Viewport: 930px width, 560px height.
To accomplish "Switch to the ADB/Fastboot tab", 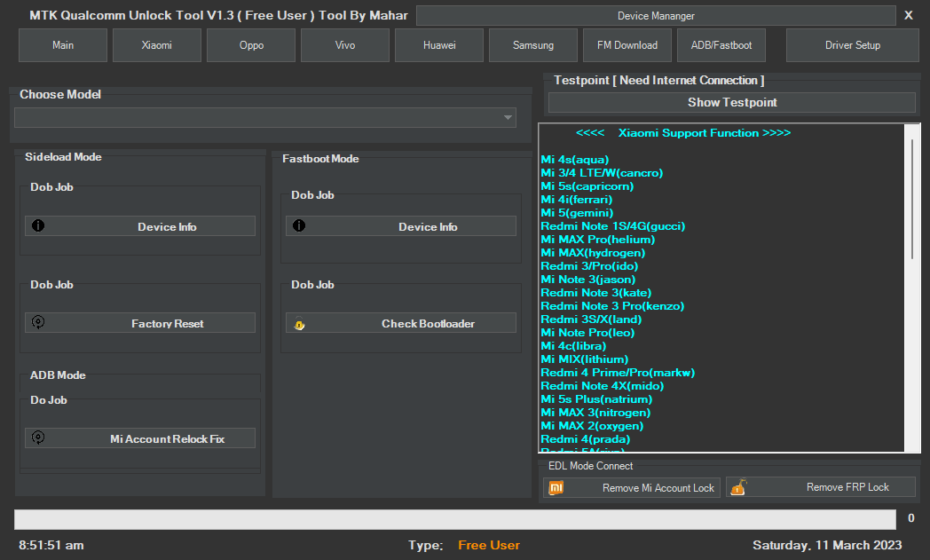I will click(x=721, y=44).
